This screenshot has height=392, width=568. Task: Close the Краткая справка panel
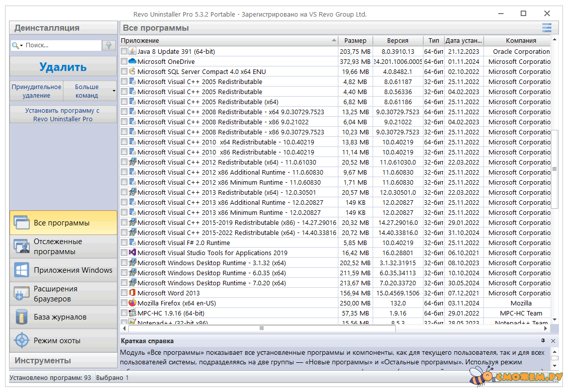coord(553,341)
